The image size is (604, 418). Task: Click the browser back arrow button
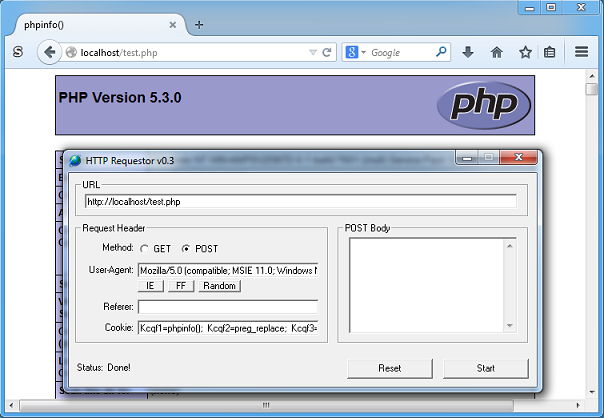[x=47, y=52]
